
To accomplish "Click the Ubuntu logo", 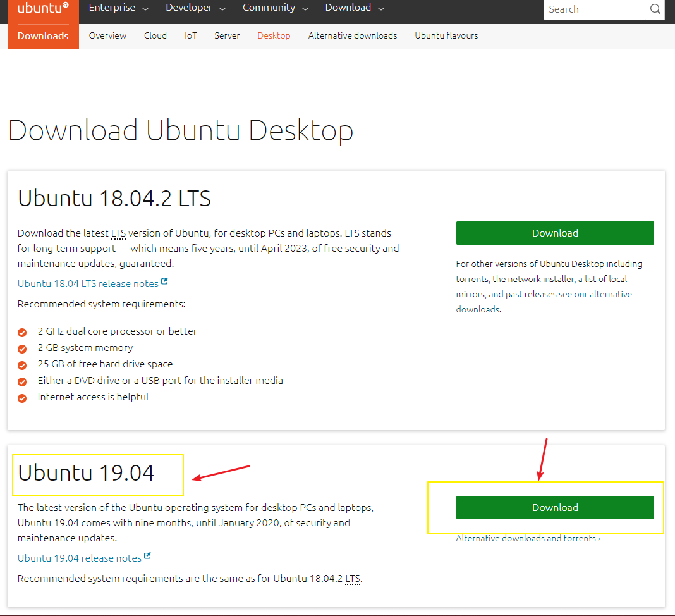I will click(43, 8).
